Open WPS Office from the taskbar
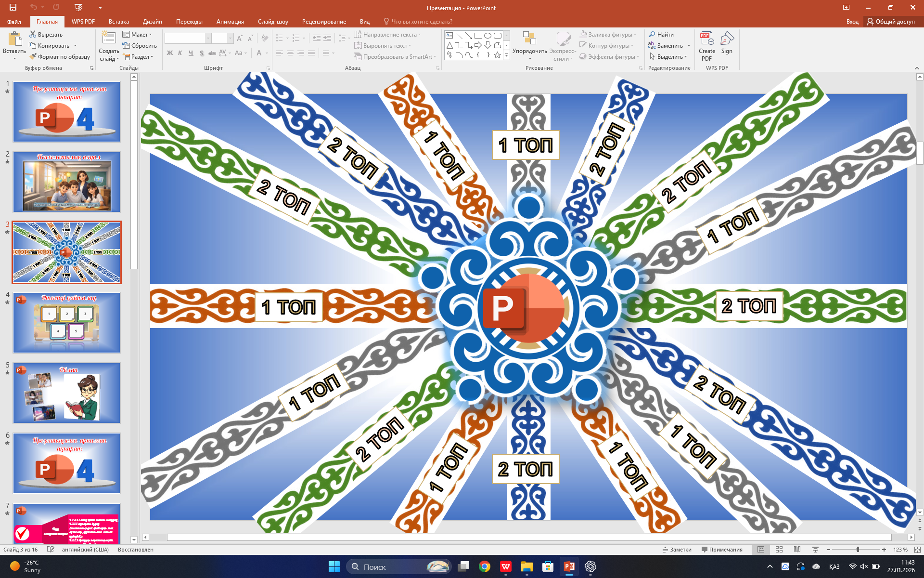The width and height of the screenshot is (924, 578). coord(506,566)
